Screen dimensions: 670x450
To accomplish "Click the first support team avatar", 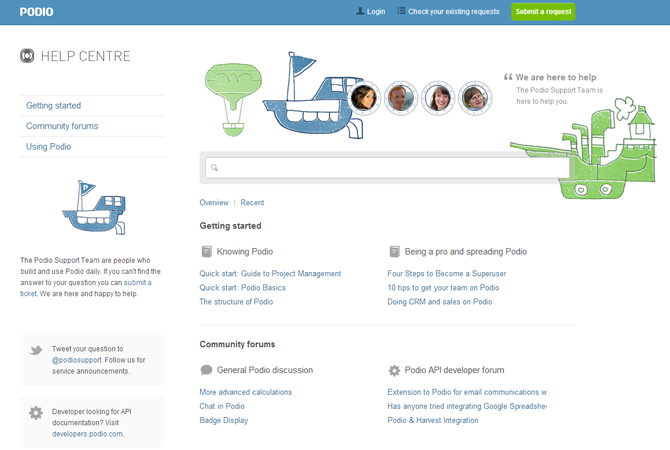I will (363, 98).
